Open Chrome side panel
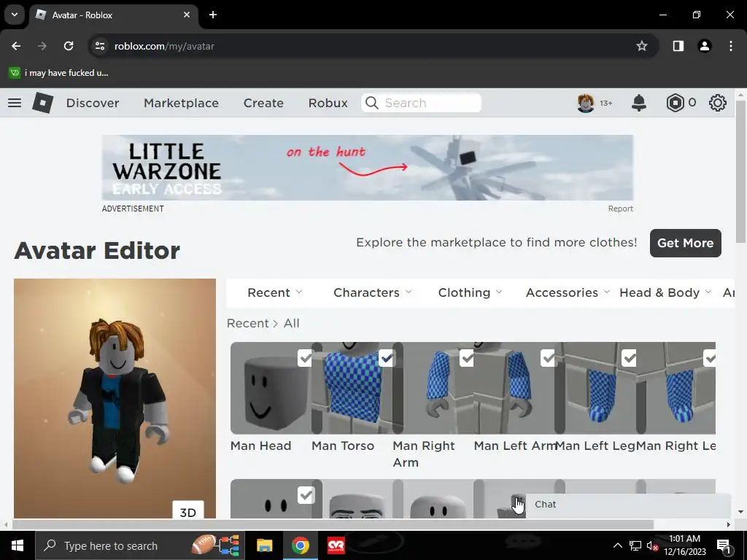Image resolution: width=747 pixels, height=560 pixels. (678, 46)
